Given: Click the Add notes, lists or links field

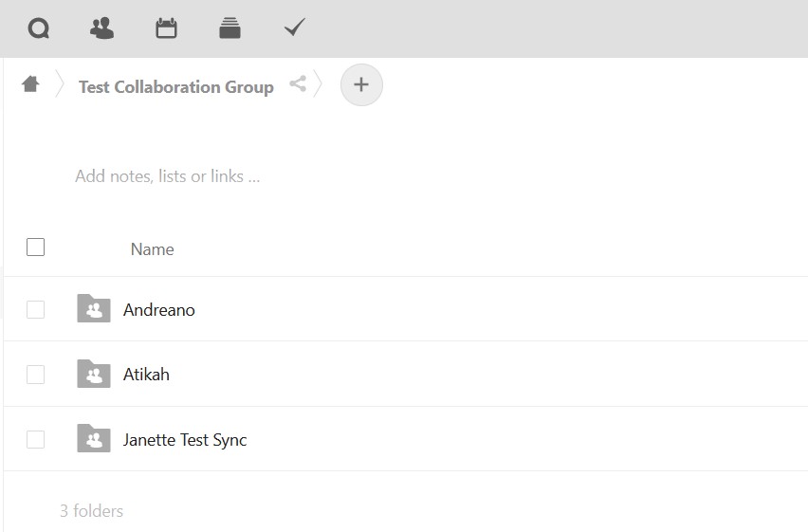Looking at the screenshot, I should [168, 176].
